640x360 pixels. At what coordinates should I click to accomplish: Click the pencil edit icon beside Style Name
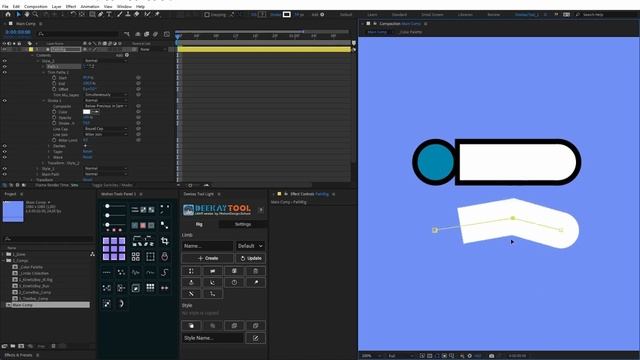pyautogui.click(x=256, y=338)
